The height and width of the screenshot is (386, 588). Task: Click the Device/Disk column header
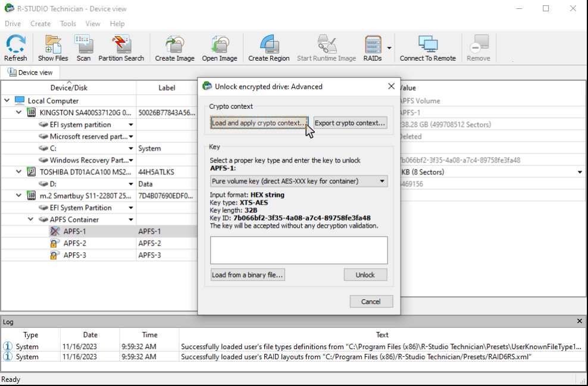(69, 87)
